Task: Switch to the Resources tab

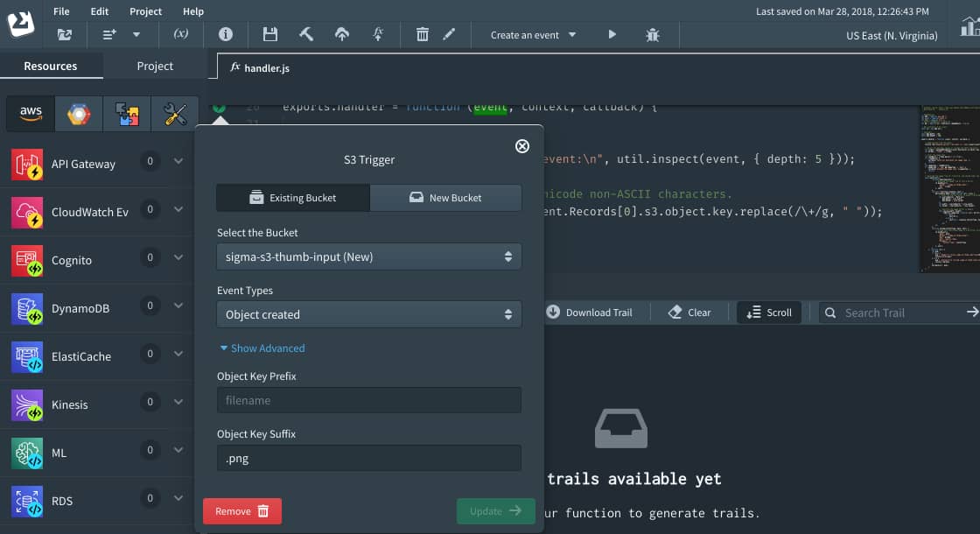Action: 51,66
